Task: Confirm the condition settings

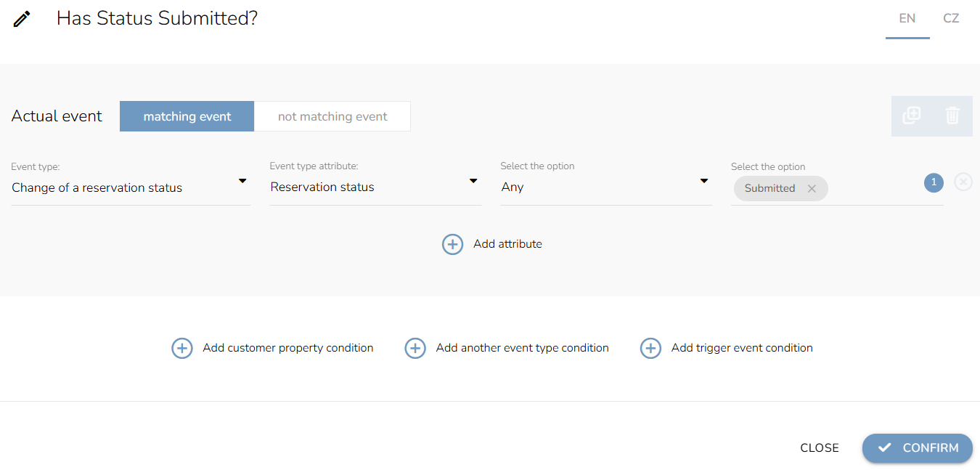Action: click(918, 448)
